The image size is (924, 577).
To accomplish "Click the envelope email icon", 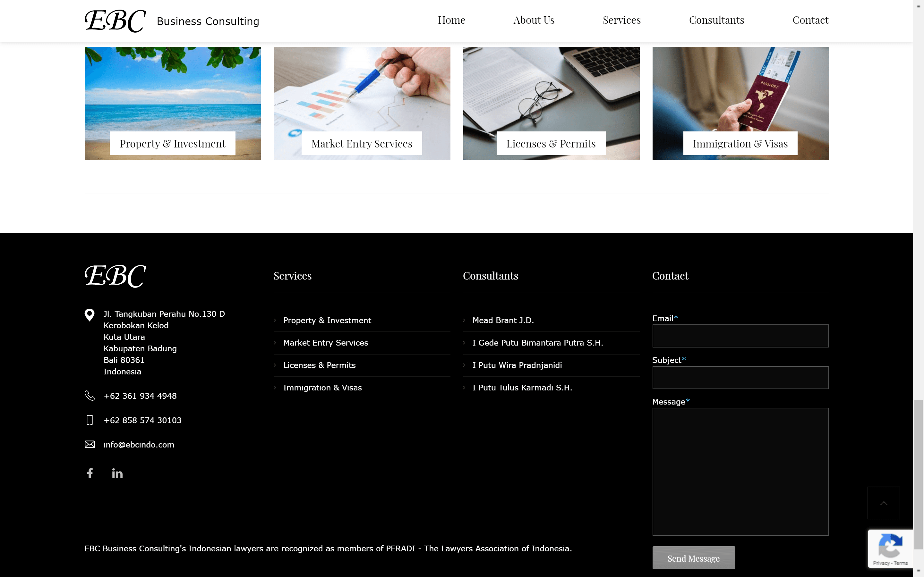I will click(90, 444).
